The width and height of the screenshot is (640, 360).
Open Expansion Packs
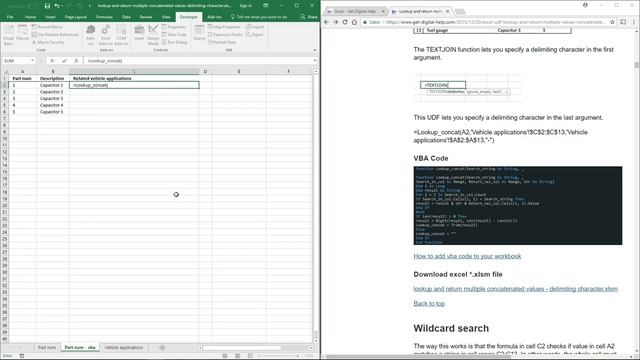(x=225, y=34)
